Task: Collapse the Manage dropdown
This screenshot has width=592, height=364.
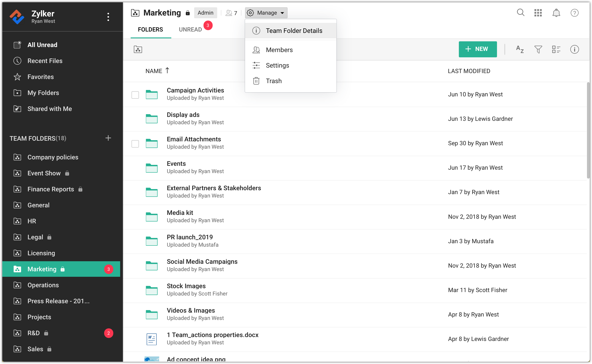Action: point(266,13)
